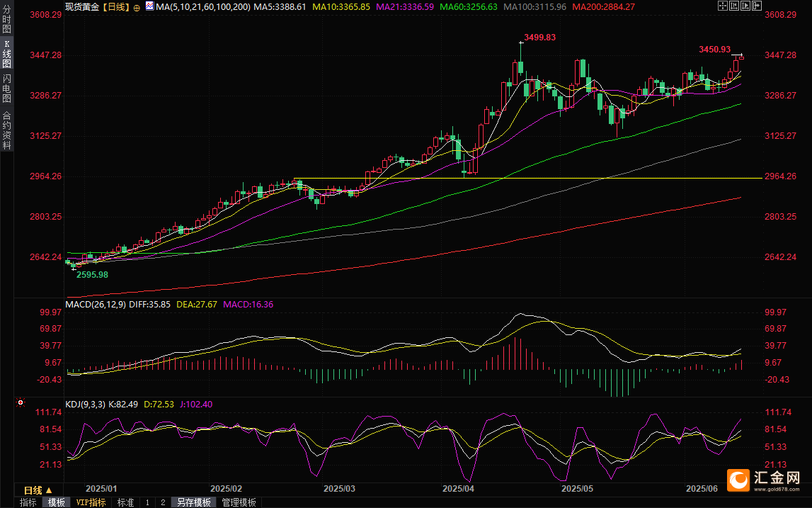Switch to the 模板 bottom tab
The height and width of the screenshot is (508, 812).
57,502
